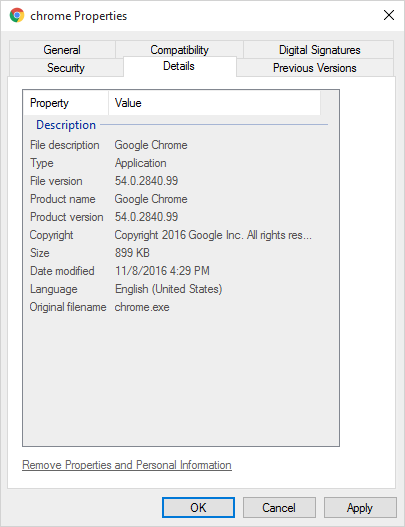
Task: Click the Chrome icon in title bar
Action: (17, 15)
